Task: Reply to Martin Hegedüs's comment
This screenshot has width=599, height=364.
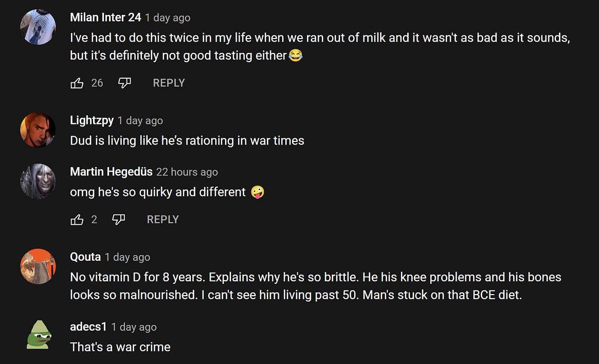Action: point(162,220)
